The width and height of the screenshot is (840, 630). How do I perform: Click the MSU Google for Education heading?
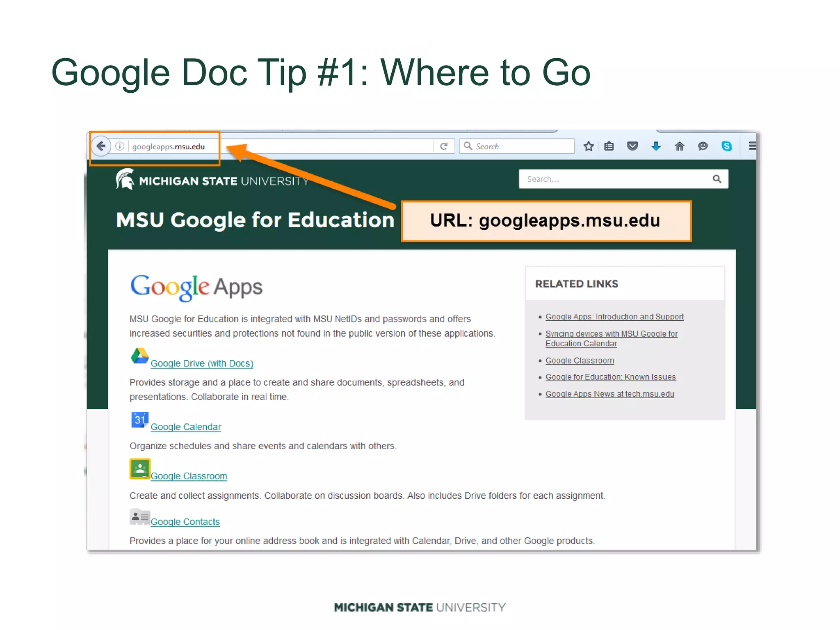click(x=255, y=220)
